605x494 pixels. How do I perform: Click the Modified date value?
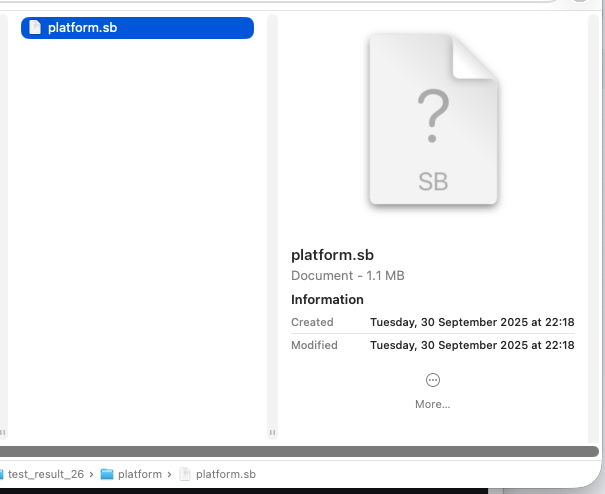pos(472,345)
